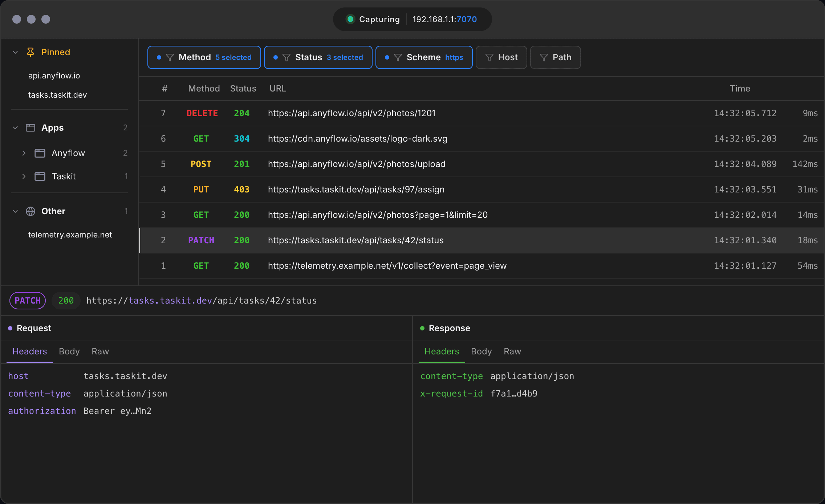Click the funnel icon in Path filter

pyautogui.click(x=544, y=58)
